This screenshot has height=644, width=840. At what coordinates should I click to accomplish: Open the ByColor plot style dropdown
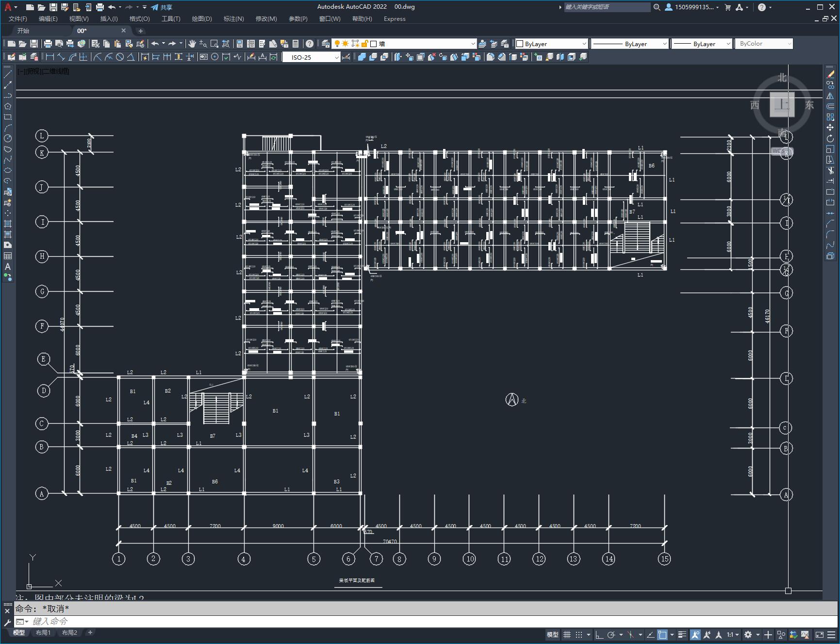[x=763, y=44]
